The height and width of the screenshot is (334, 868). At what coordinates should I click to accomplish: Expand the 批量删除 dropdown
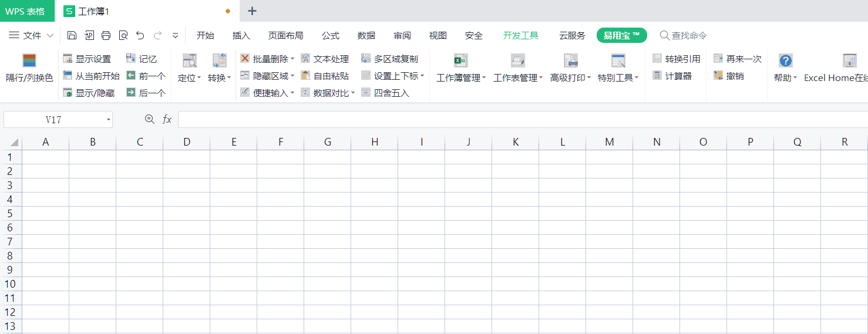pyautogui.click(x=292, y=59)
